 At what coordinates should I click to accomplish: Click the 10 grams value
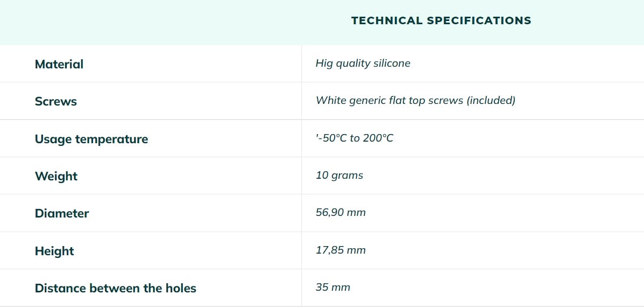(339, 176)
